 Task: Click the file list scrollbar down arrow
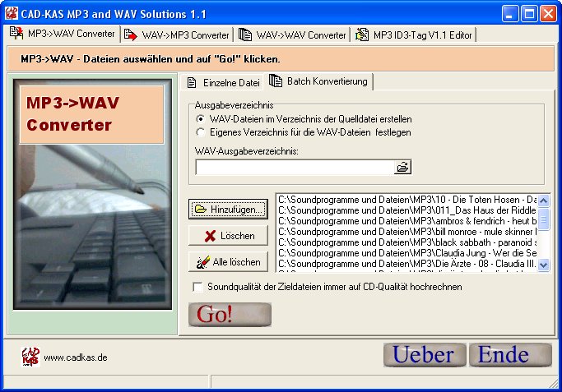pos(544,265)
